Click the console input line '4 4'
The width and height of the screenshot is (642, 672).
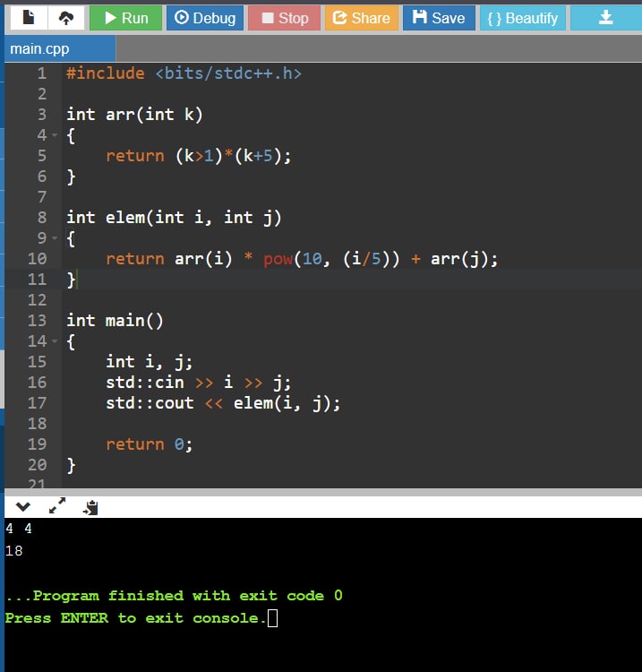[x=19, y=529]
